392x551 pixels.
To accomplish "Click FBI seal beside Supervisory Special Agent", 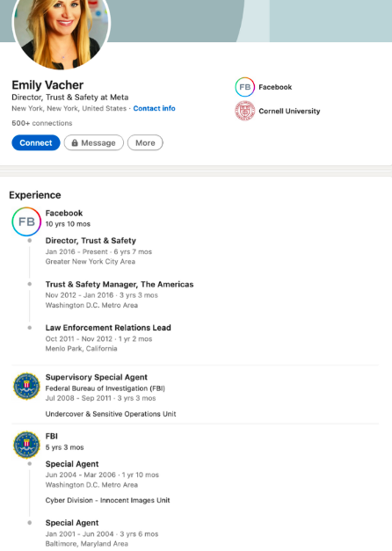I will (26, 386).
